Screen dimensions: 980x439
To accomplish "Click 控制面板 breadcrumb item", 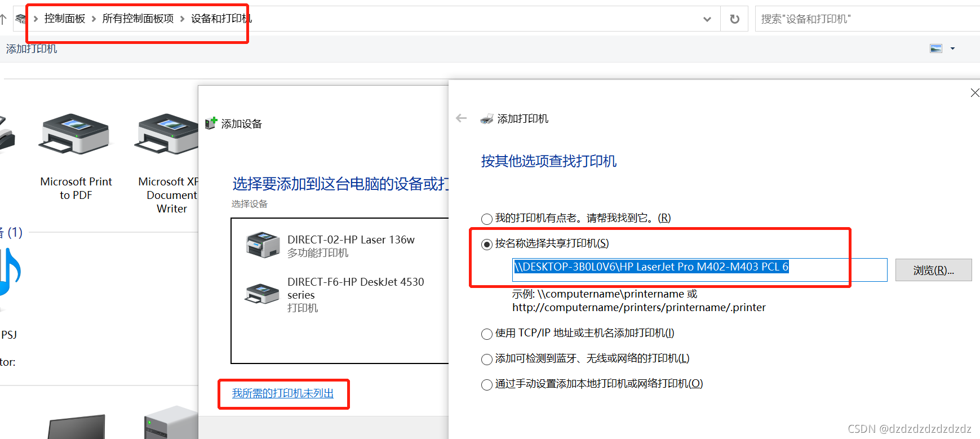I will point(65,19).
